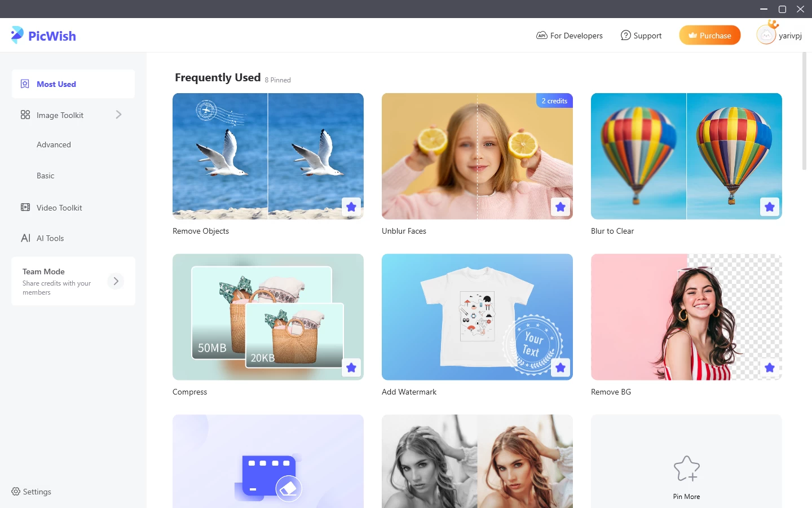The width and height of the screenshot is (812, 508).
Task: Unpin Remove Objects using its star
Action: (x=351, y=207)
